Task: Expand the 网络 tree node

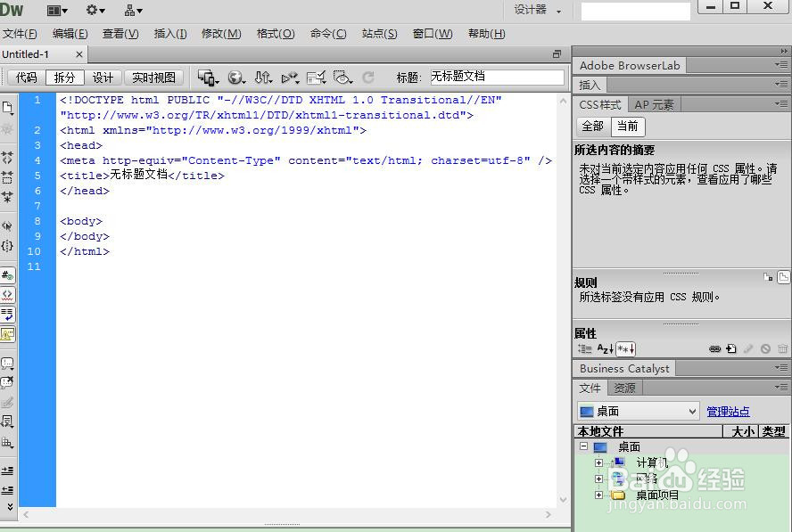Action: point(598,479)
